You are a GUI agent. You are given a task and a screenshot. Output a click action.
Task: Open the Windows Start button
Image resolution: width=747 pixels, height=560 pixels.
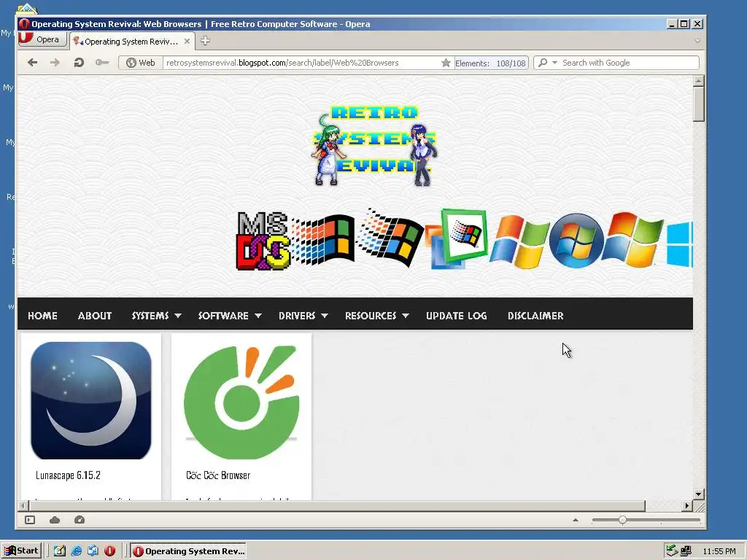click(22, 551)
